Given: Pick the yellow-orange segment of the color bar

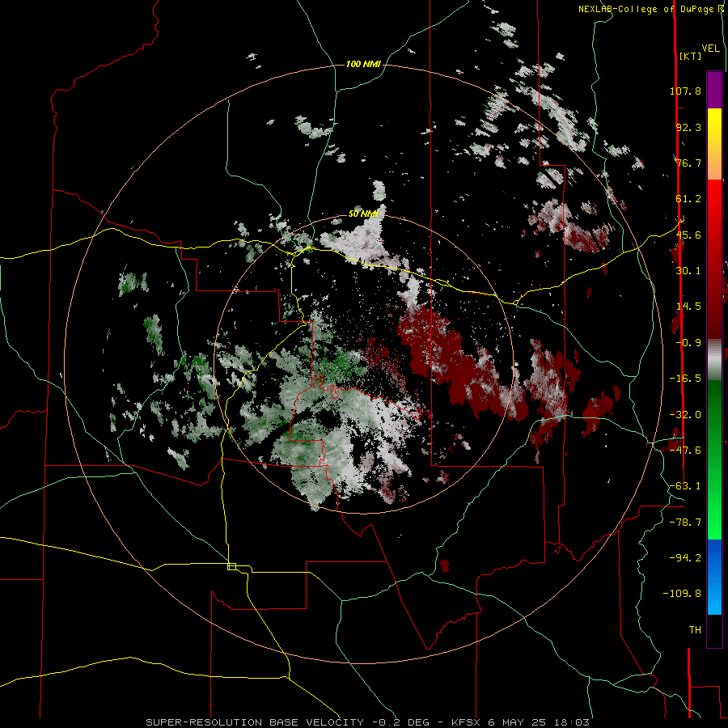Looking at the screenshot, I should pyautogui.click(x=714, y=144).
